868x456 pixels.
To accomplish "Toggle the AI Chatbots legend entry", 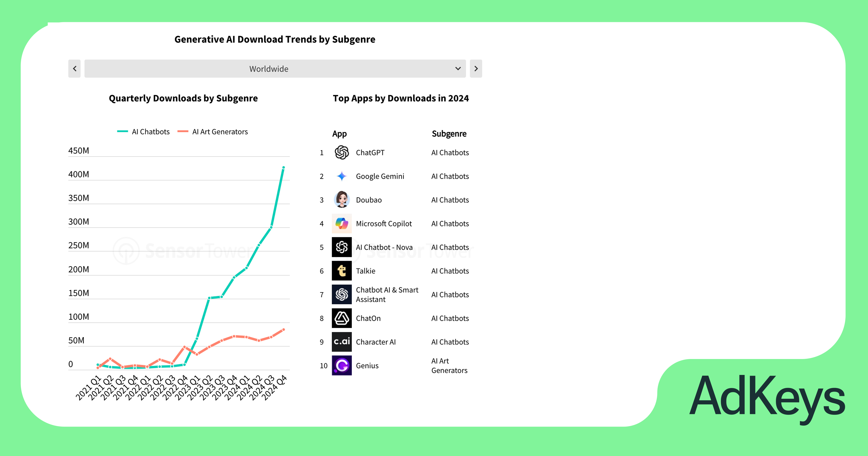I will [x=143, y=131].
